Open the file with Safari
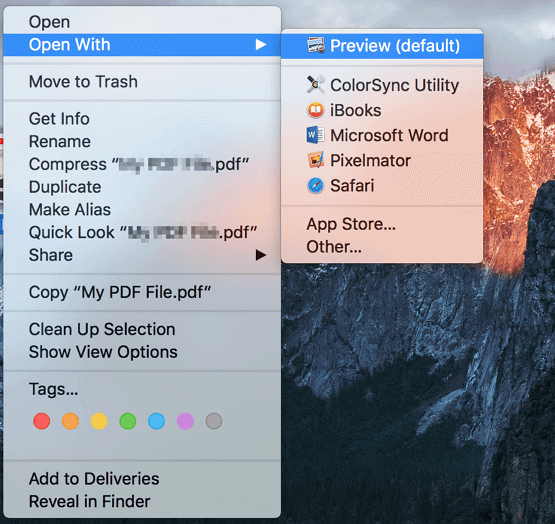The width and height of the screenshot is (555, 524). pos(382,186)
